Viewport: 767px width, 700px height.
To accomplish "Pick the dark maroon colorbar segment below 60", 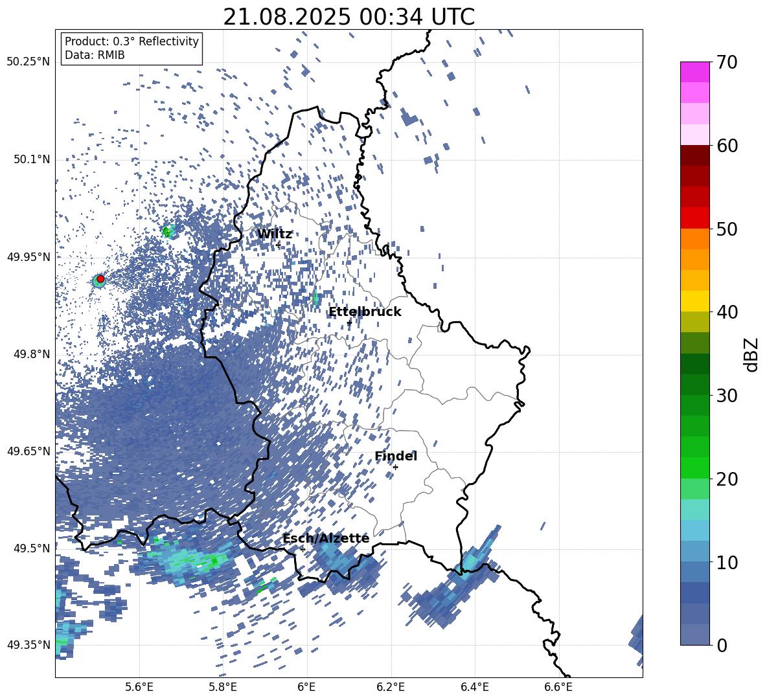I will coord(694,155).
